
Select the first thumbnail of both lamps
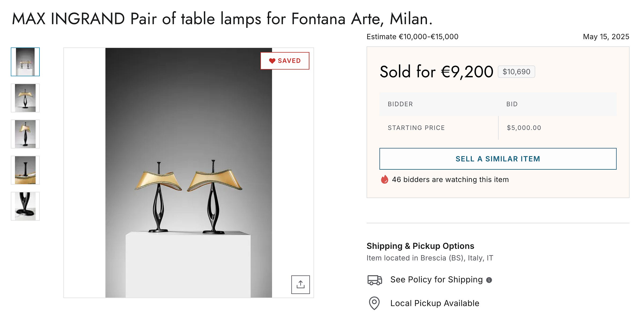[x=25, y=62]
